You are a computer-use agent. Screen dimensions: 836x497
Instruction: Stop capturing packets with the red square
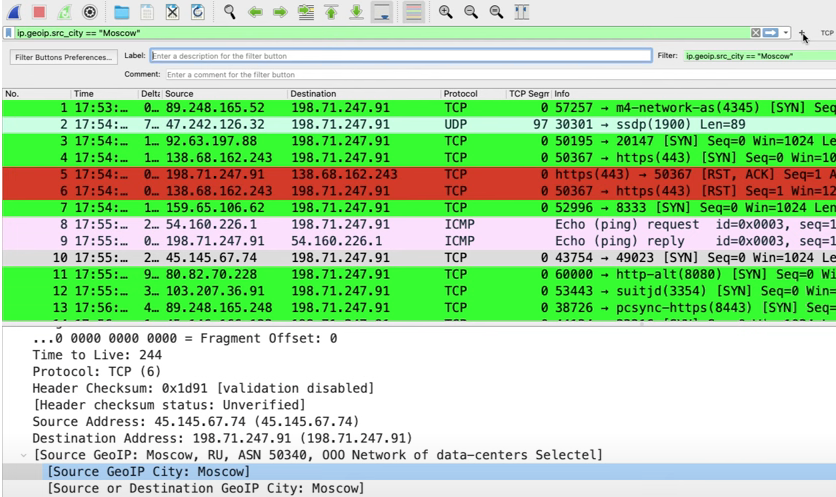[x=39, y=12]
